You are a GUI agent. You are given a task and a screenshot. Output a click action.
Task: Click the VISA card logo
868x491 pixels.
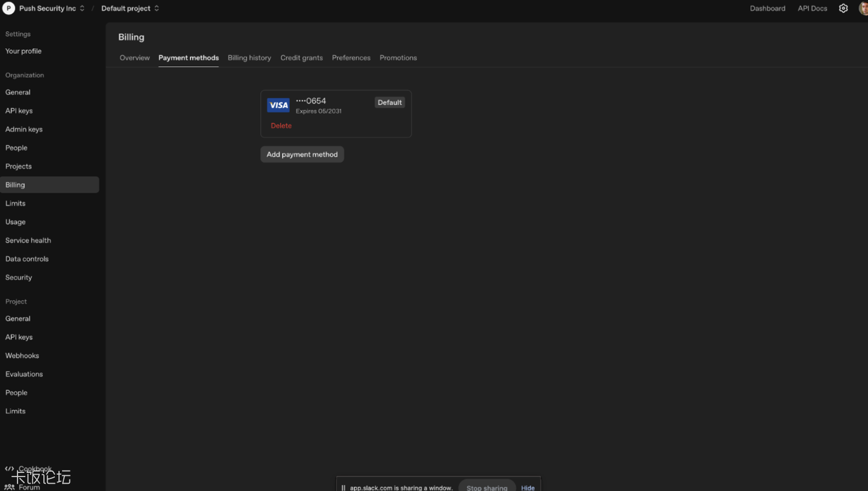click(x=278, y=105)
